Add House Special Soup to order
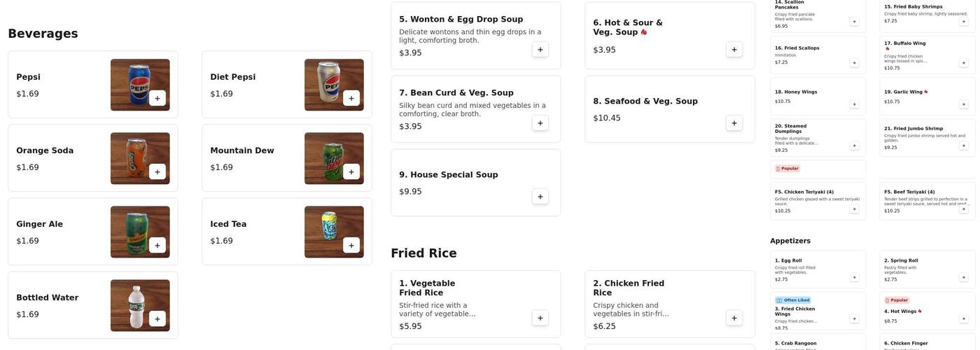Viewport: 980px width, 350px height. 540,197
